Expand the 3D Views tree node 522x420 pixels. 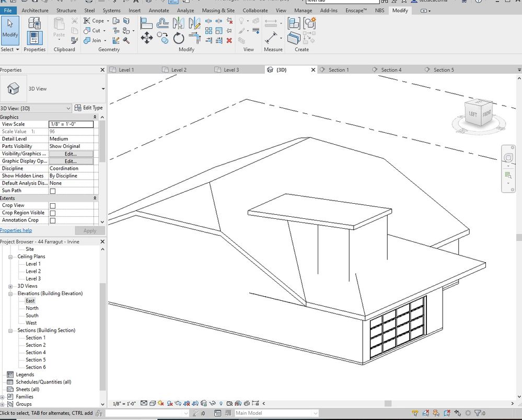pyautogui.click(x=11, y=286)
